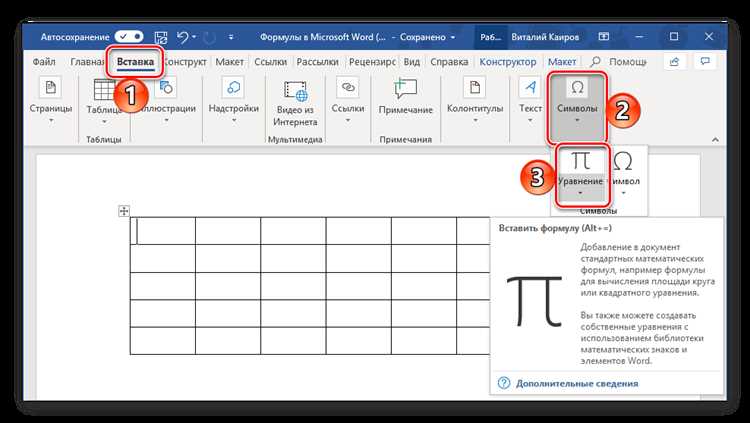This screenshot has width=750, height=423.
Task: Open the Файл tab
Action: coord(44,62)
